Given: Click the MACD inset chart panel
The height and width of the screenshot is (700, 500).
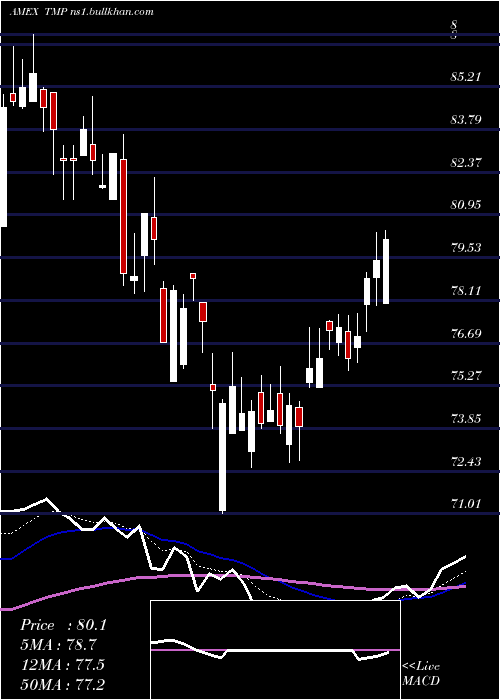Looking at the screenshot, I should pos(275,650).
